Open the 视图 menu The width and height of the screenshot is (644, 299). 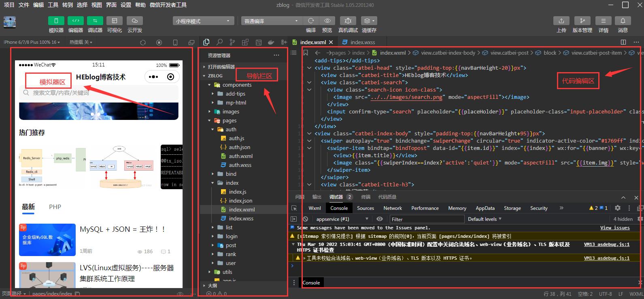[97, 5]
